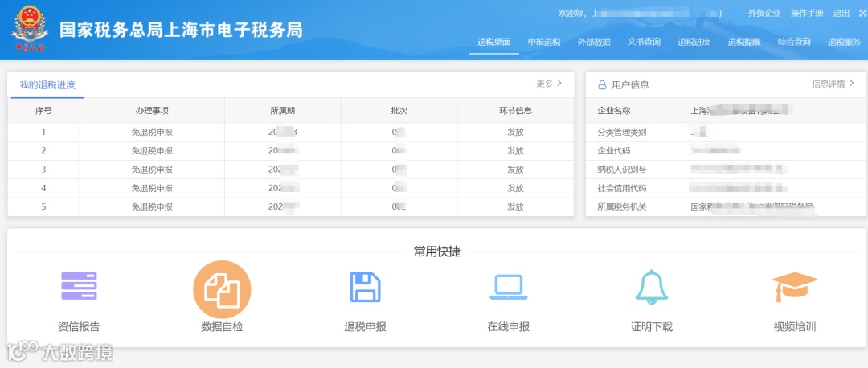The height and width of the screenshot is (368, 868).
Task: Open the 综合查询 menu
Action: 794,42
